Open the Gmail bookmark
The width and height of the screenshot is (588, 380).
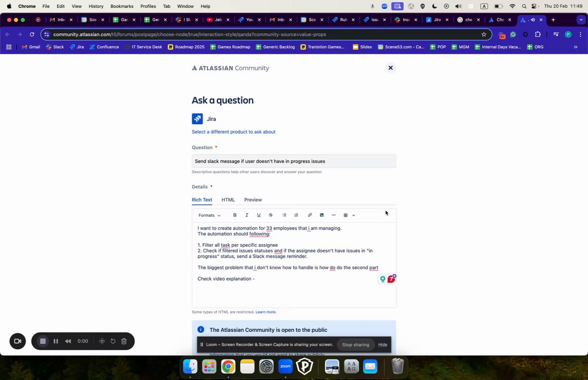tap(31, 47)
